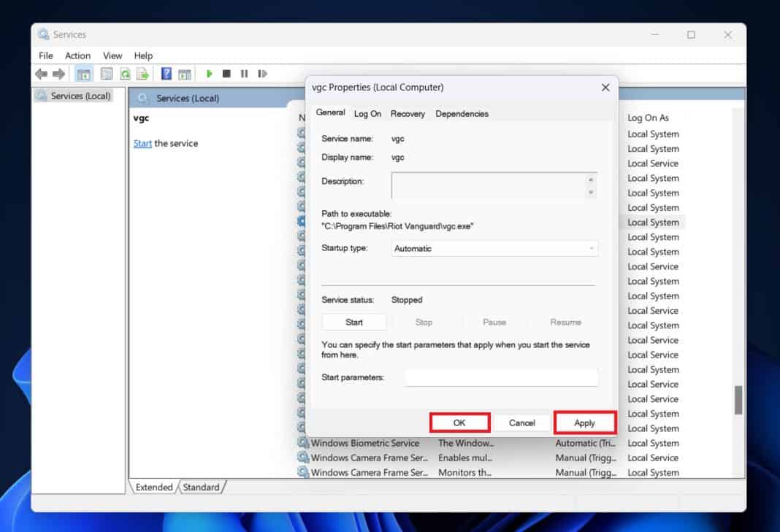The image size is (780, 532).
Task: Click the Forward navigation arrow in the toolbar
Action: coord(58,73)
